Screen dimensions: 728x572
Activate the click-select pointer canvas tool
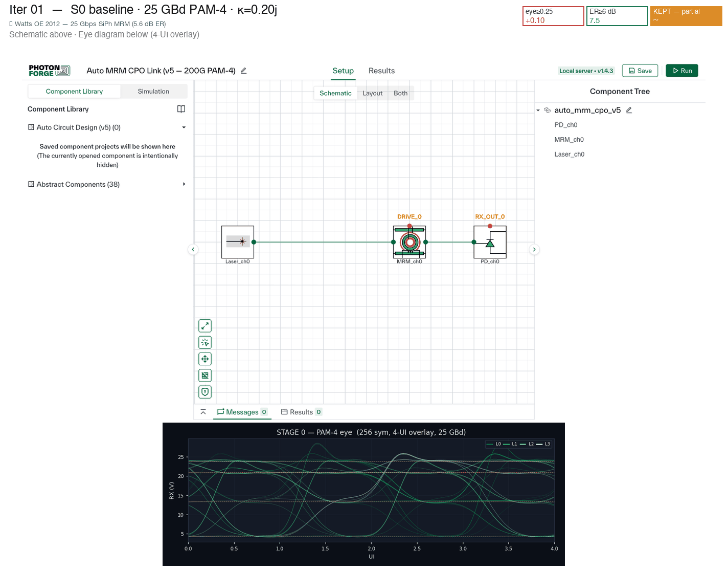click(205, 342)
